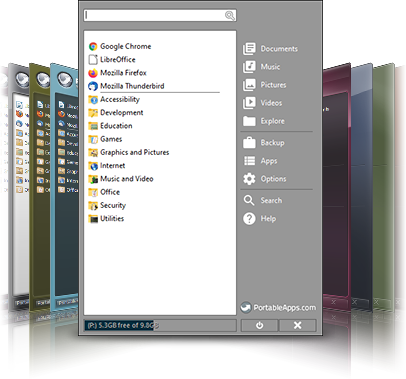Click the power eject button
Image resolution: width=406 pixels, height=379 pixels.
(259, 325)
